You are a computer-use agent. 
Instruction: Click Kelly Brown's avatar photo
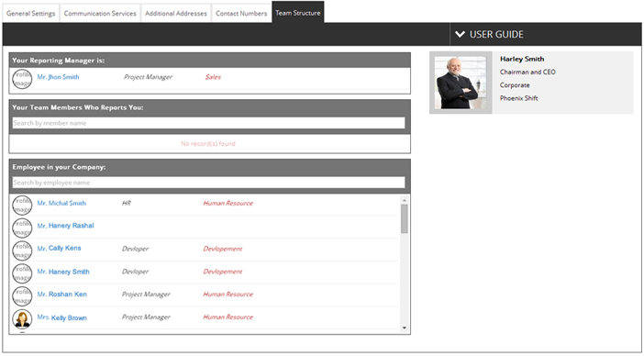(22, 319)
